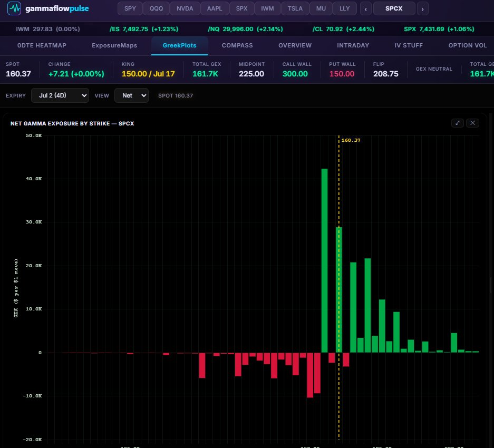494x448 pixels.
Task: Click the SPCX ticker input box
Action: [x=394, y=8]
